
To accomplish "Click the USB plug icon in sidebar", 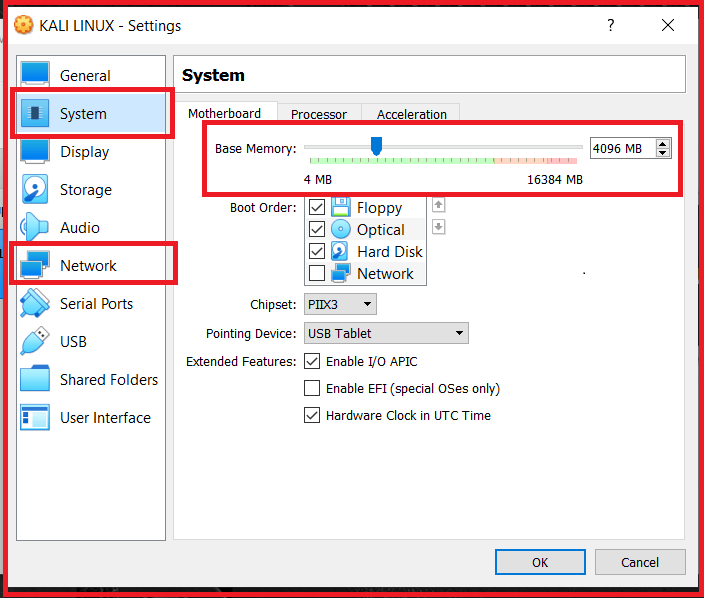I will point(35,341).
